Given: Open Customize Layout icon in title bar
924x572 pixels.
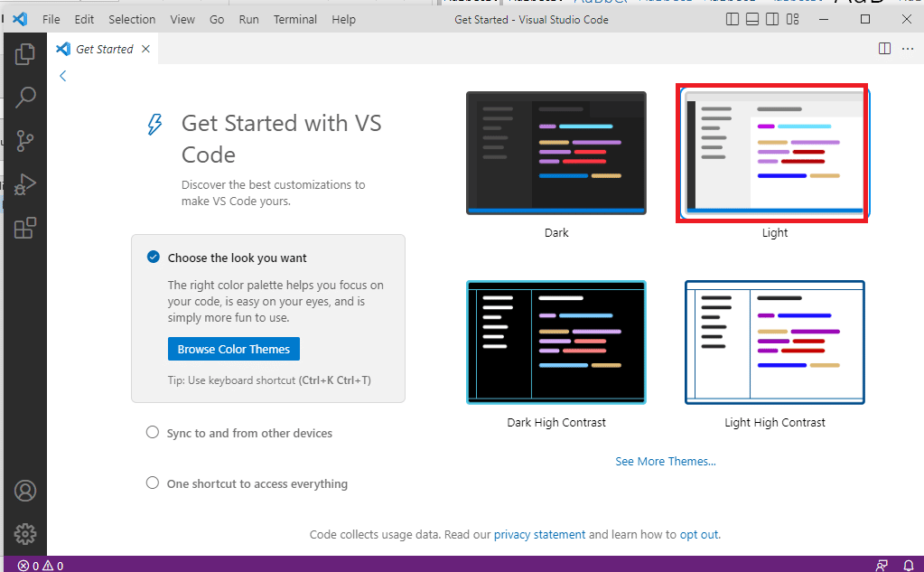Looking at the screenshot, I should [793, 20].
